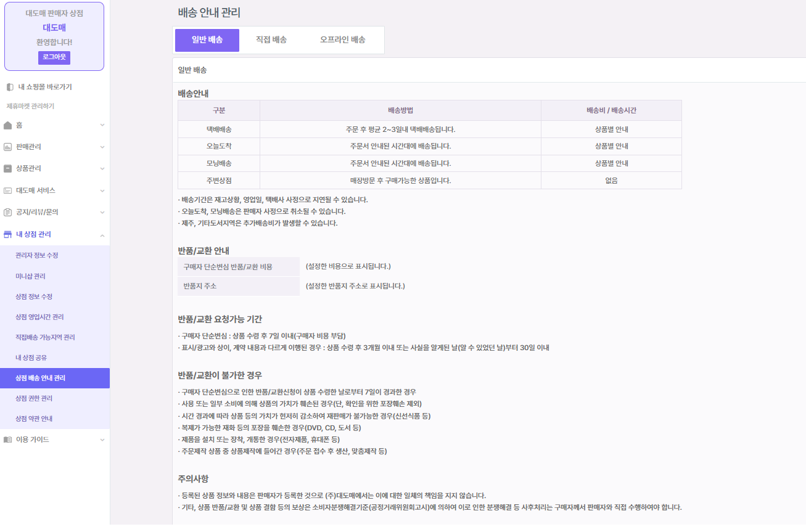This screenshot has width=806, height=532.
Task: Switch to the 오프라인 배송 tab
Action: [x=342, y=40]
